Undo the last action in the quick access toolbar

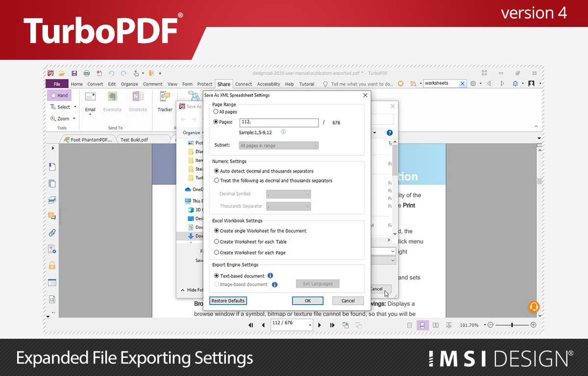pyautogui.click(x=111, y=73)
